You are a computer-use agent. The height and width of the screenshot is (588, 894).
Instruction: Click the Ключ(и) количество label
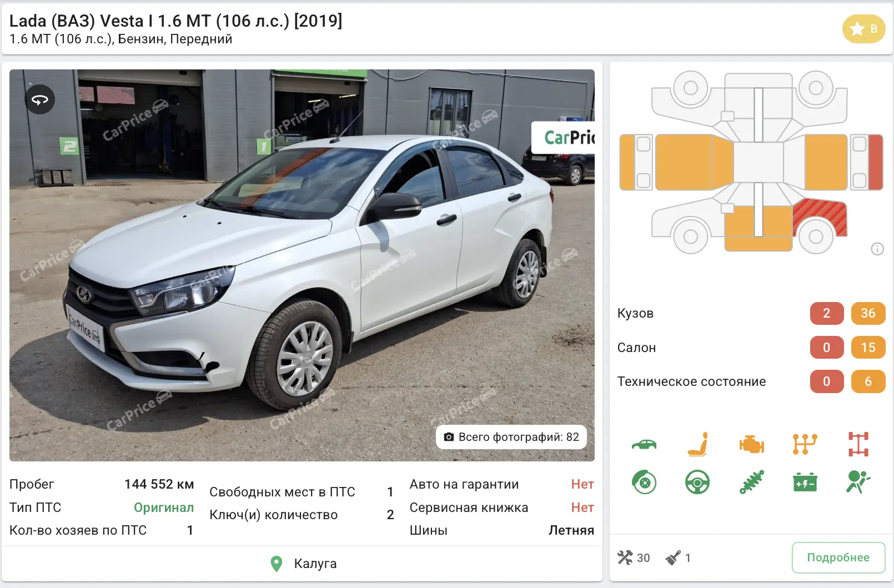pos(273,515)
